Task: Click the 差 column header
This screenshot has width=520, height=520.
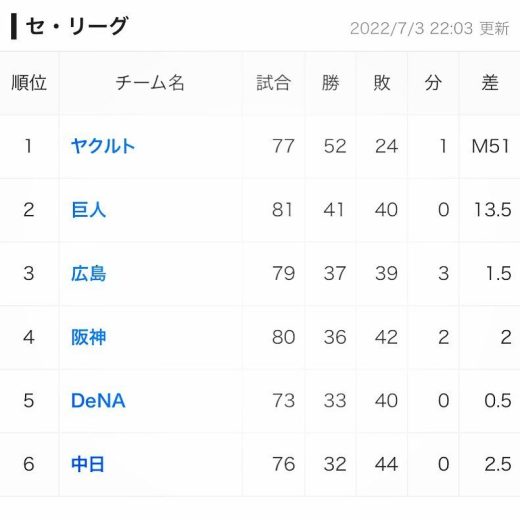Action: click(490, 83)
